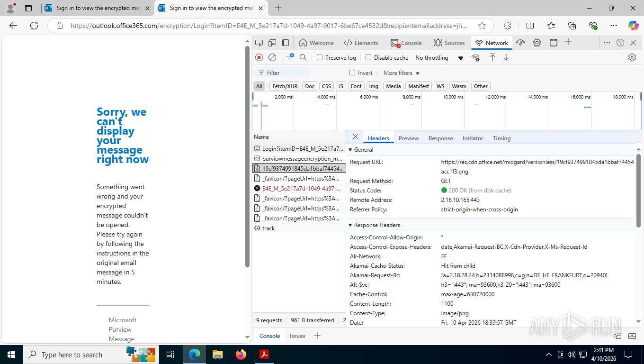Select CSS filter type

[x=326, y=86]
